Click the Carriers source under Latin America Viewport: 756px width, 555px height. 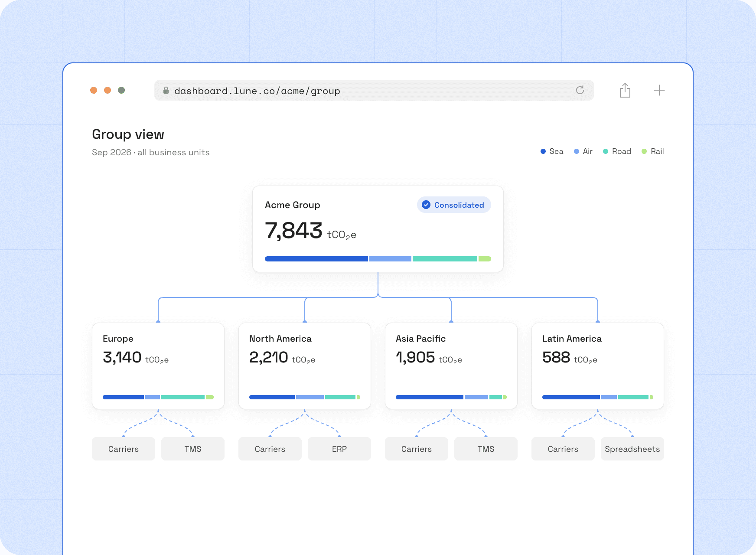[x=563, y=449]
